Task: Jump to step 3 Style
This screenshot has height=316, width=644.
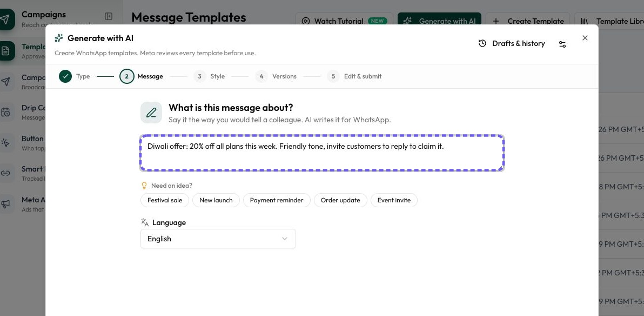Action: pyautogui.click(x=209, y=76)
